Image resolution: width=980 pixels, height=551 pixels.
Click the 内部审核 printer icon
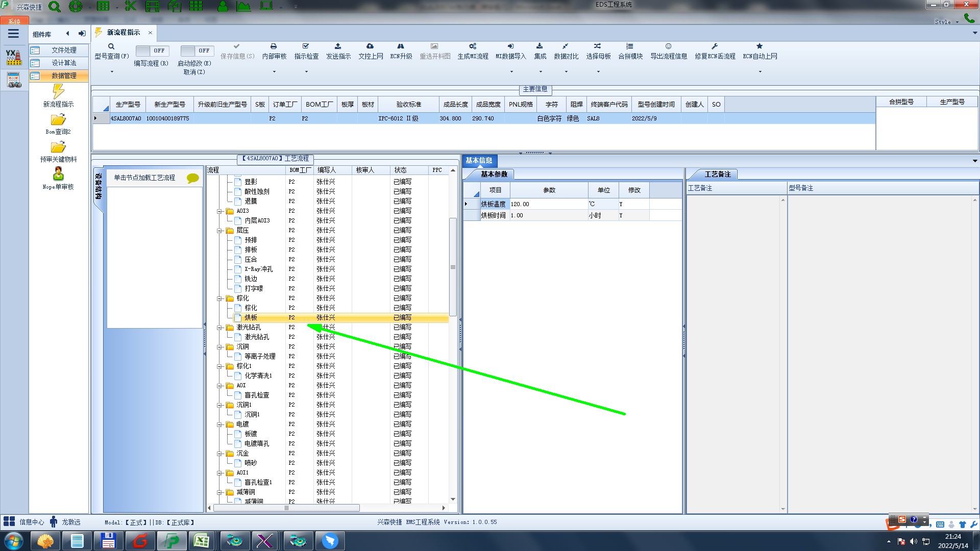tap(274, 46)
